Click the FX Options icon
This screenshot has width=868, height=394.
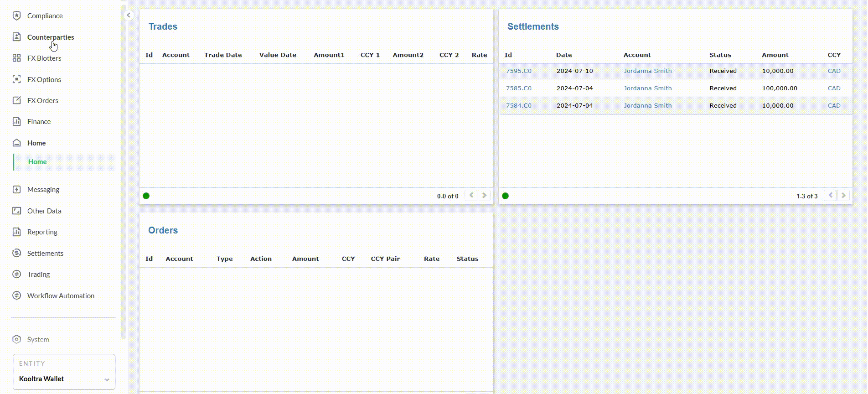click(x=17, y=79)
